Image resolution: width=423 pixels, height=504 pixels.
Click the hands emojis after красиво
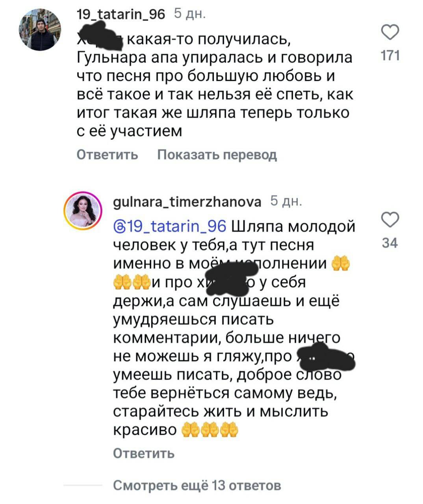210,430
